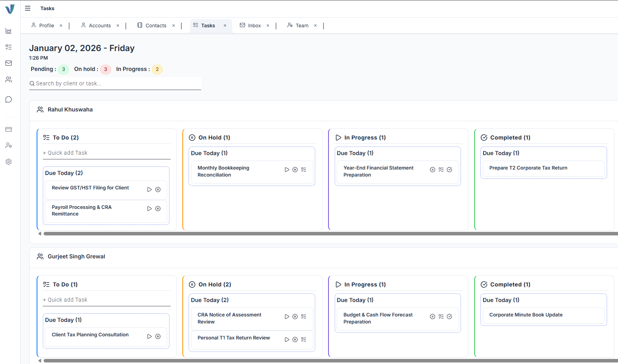Cancel the Personal T1 Tax Return Review task
Screen dimensions: 618x364
coord(295,339)
